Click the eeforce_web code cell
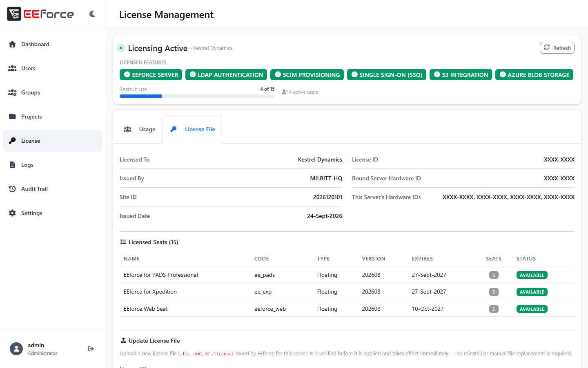Screen dimensions: 588x368 tap(270, 309)
